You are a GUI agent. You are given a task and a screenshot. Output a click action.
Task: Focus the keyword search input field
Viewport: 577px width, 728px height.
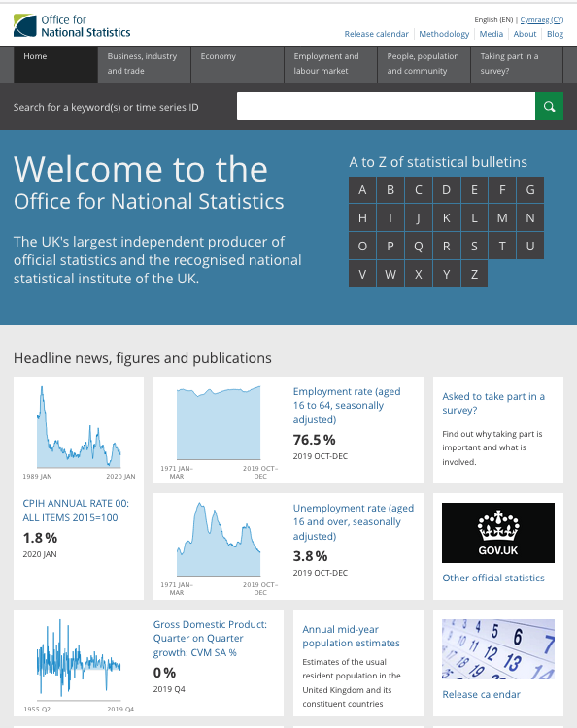[386, 107]
